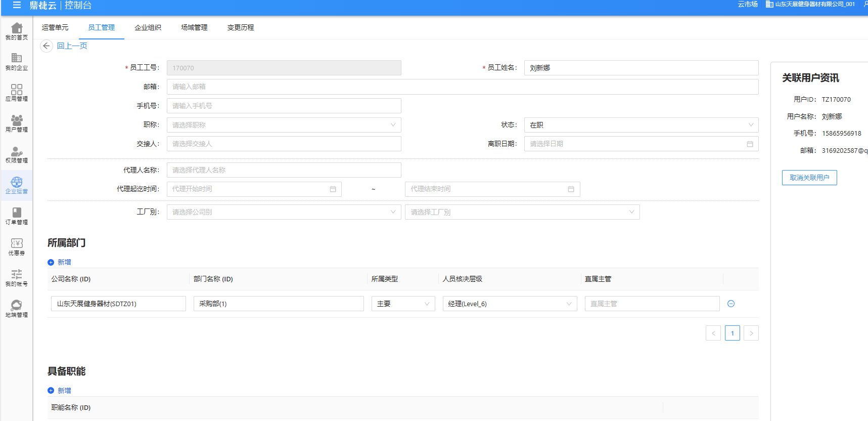Screen dimensions: 868x421
Task: Click 鼎捷云 logo text
Action: [x=43, y=5]
